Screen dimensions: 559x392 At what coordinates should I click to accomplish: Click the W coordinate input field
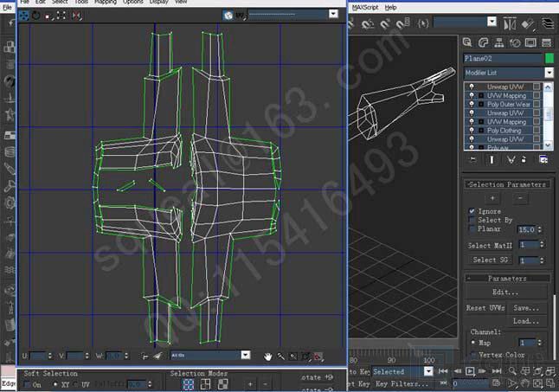(x=114, y=356)
